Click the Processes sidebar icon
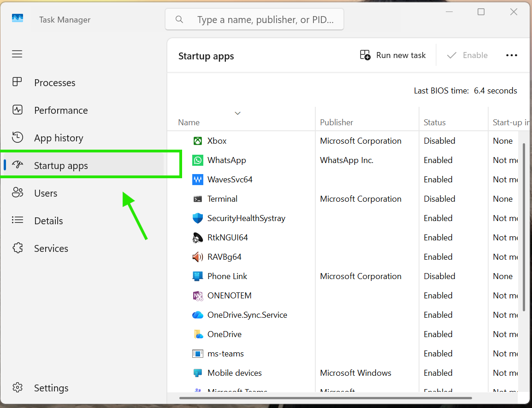This screenshot has width=532, height=408. 17,82
